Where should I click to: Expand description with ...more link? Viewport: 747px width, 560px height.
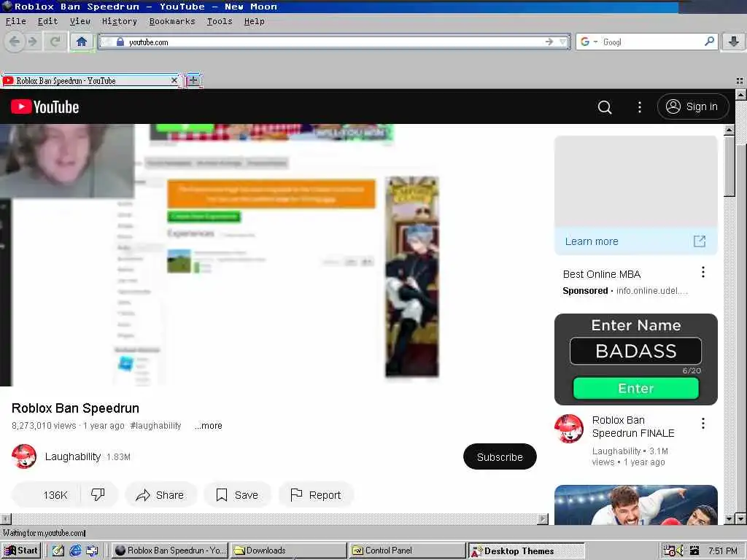pyautogui.click(x=208, y=426)
